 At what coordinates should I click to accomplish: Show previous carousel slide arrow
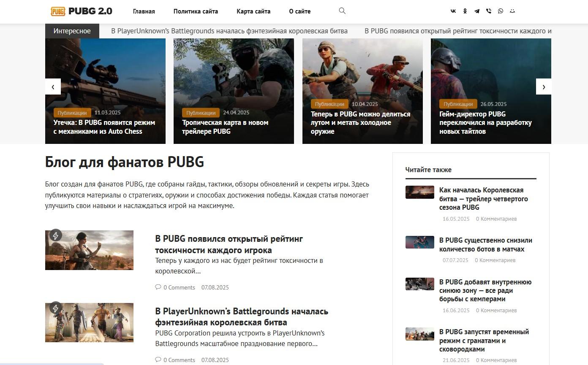[53, 87]
